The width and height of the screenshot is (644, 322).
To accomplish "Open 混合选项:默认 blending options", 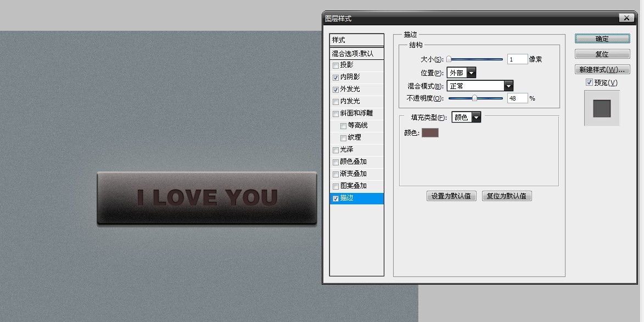I will [352, 54].
